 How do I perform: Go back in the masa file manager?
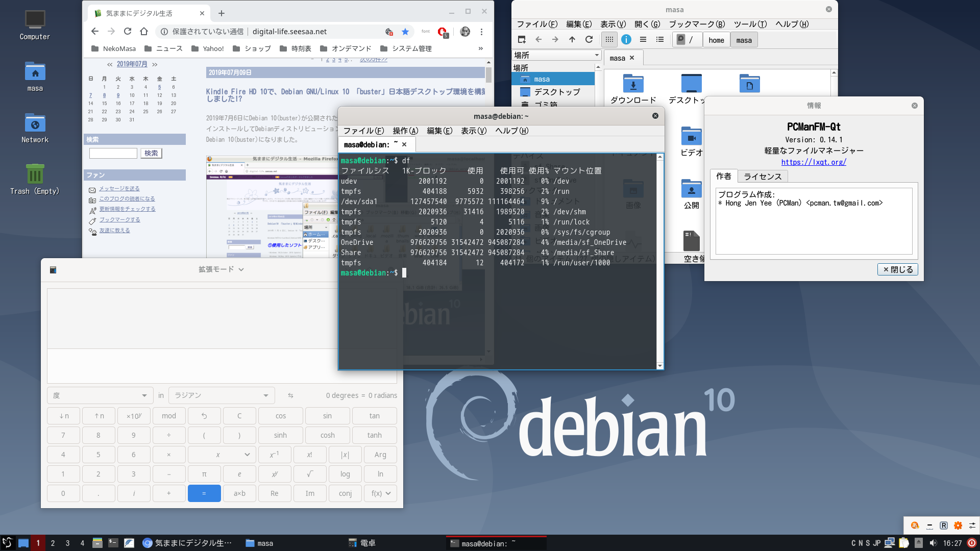pos(538,40)
